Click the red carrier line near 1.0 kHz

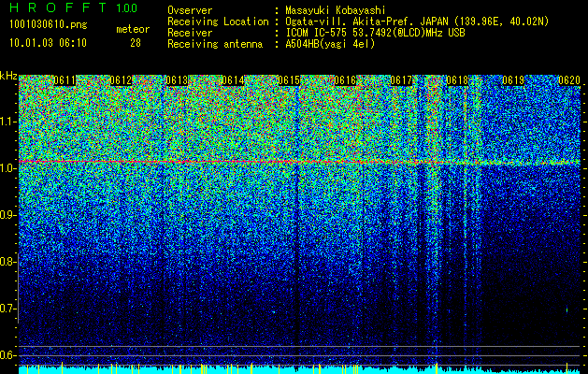(x=299, y=162)
